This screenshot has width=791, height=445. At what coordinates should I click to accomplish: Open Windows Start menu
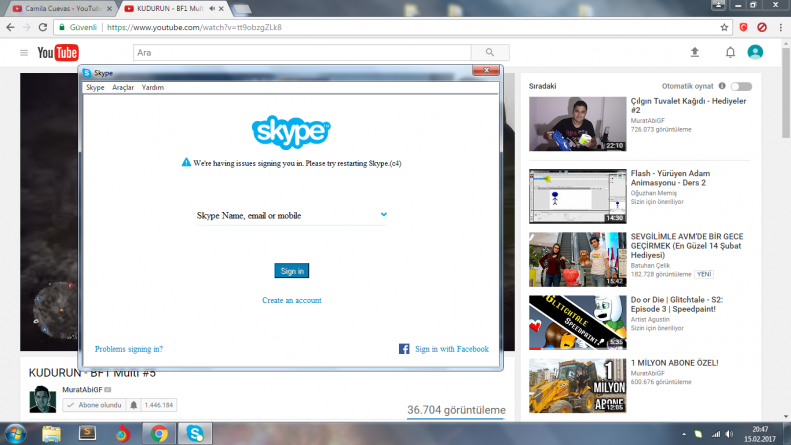[x=16, y=434]
